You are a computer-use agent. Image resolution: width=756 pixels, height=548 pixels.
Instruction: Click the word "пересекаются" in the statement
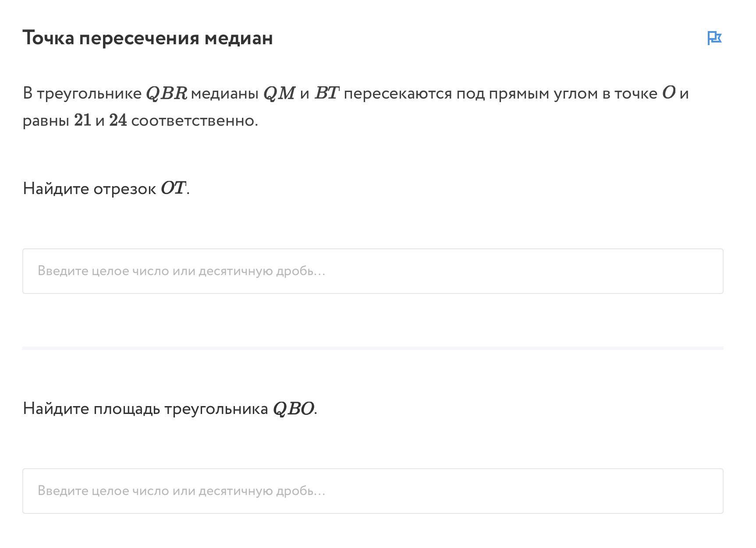point(398,94)
